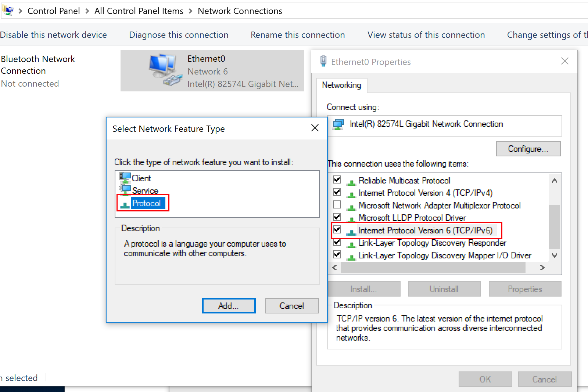Click the Control Panel breadcrumb icon
This screenshot has height=392, width=588.
8,11
